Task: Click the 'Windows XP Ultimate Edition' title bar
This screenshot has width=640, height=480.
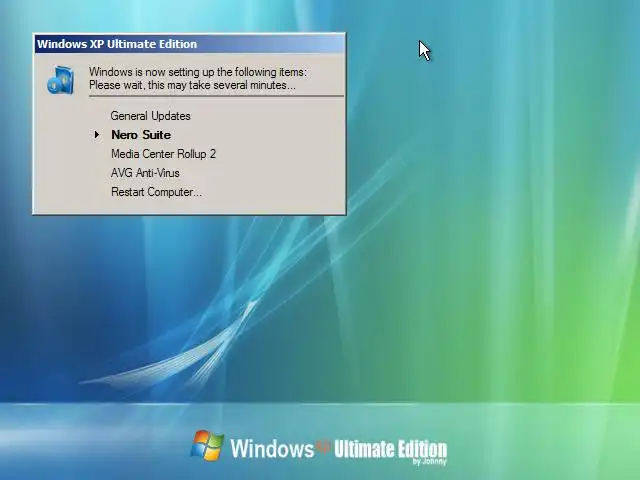Action: [x=189, y=44]
